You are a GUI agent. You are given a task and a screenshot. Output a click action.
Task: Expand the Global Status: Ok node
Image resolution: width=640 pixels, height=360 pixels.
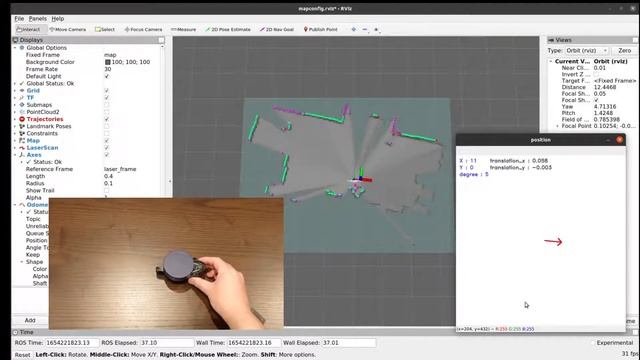(16, 83)
